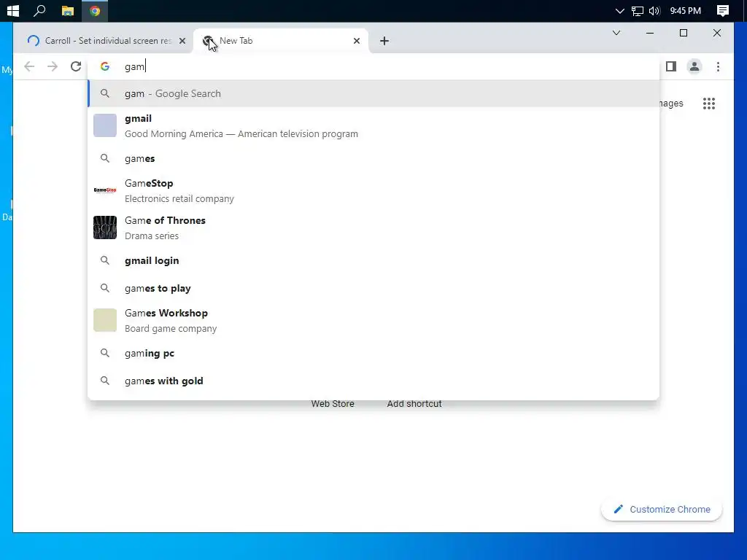Select the New Tab tab

click(280, 41)
